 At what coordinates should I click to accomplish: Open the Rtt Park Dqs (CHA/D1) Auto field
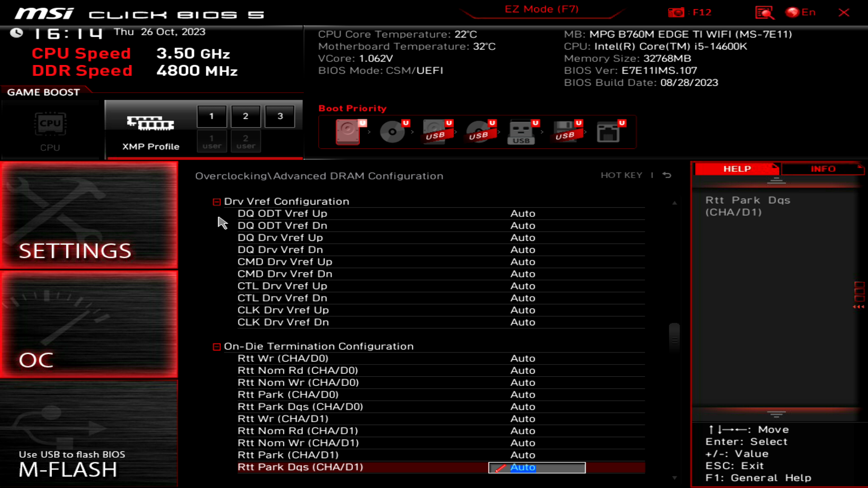click(x=537, y=468)
